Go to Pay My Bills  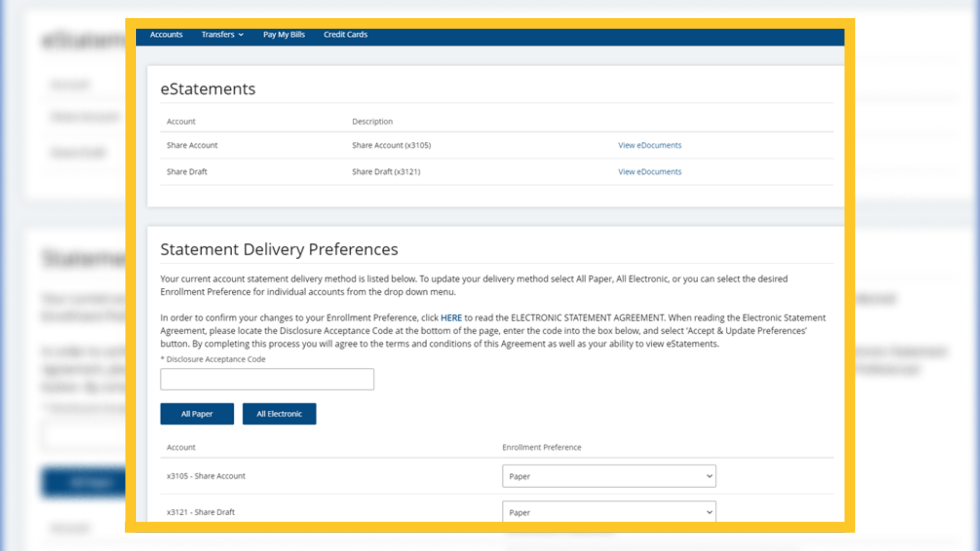click(284, 35)
